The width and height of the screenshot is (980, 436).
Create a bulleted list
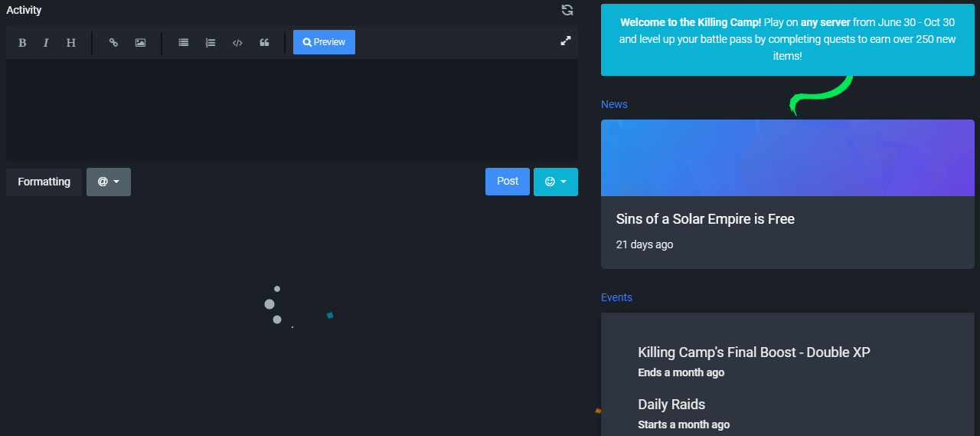tap(184, 43)
